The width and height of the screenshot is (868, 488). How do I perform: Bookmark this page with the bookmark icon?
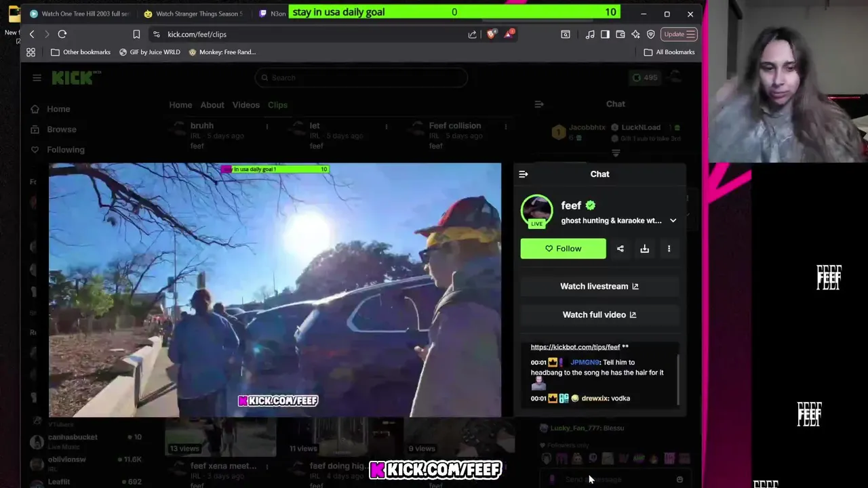(x=136, y=34)
